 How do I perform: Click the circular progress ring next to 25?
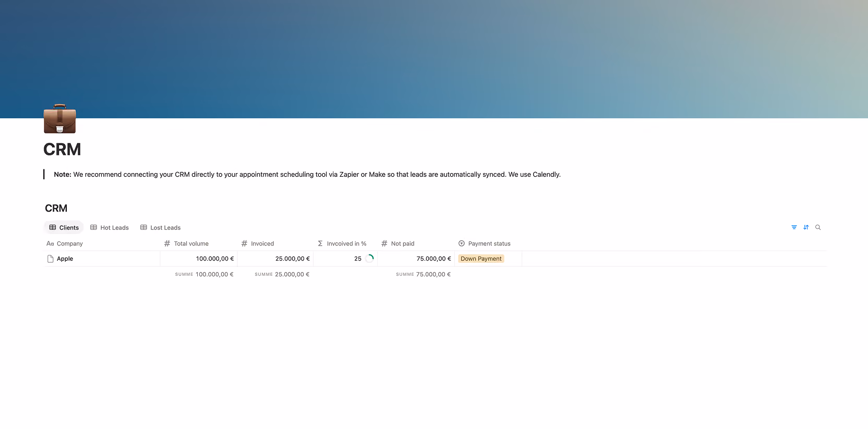tap(369, 259)
